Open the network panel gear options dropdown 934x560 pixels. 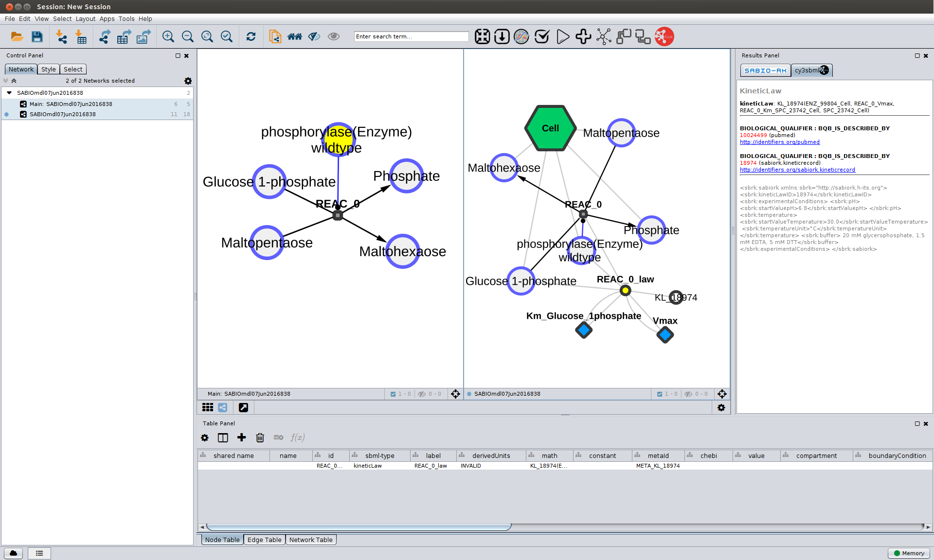[188, 81]
